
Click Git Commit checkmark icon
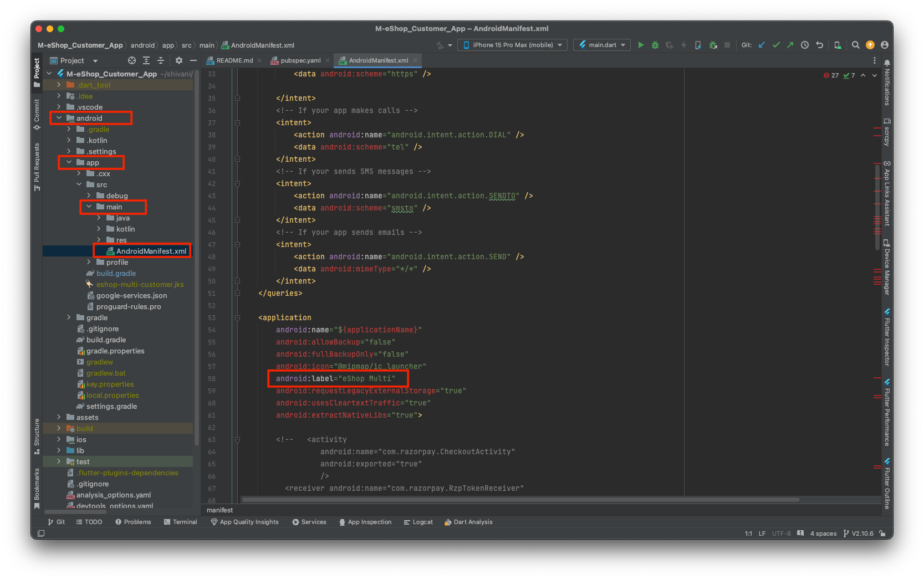tap(776, 45)
